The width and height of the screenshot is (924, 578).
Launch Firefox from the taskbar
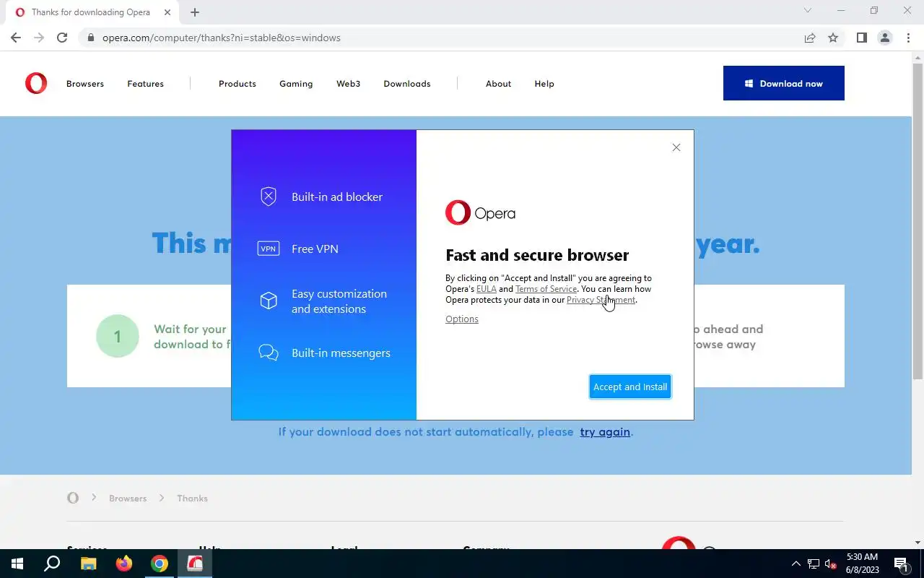click(124, 564)
